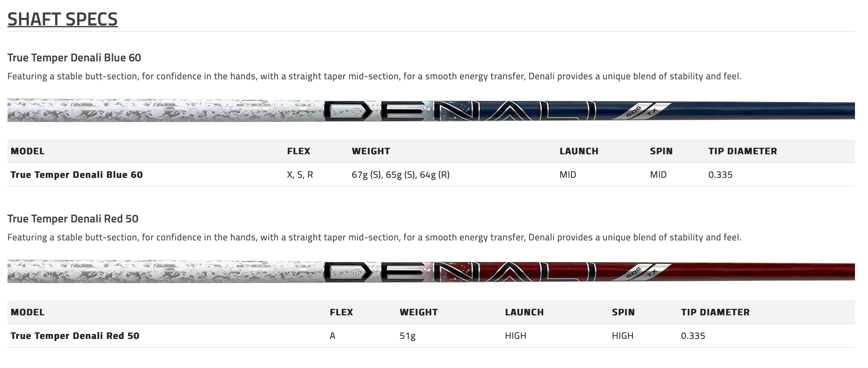
Task: Click TIP DIAMETER header in Blue 60 table
Action: coord(742,151)
